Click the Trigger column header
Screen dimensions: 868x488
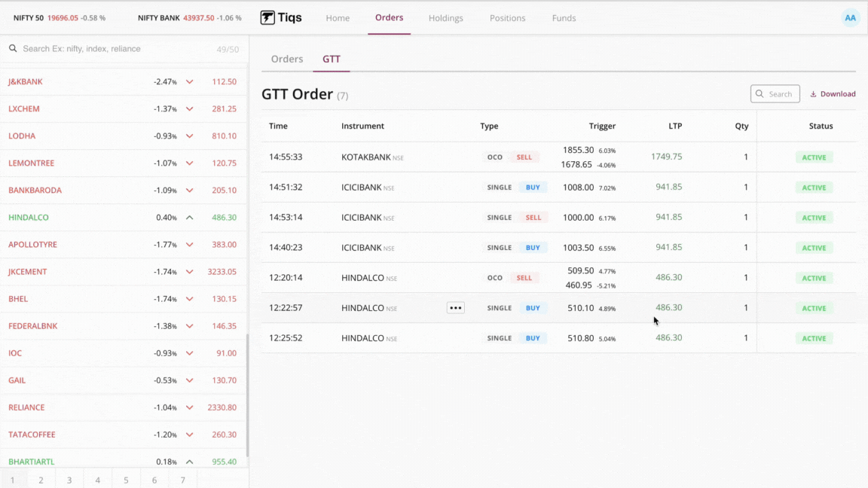point(602,127)
